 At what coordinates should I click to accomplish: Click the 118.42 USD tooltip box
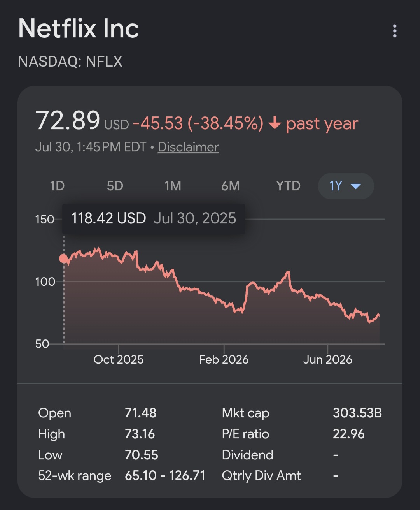tap(154, 219)
